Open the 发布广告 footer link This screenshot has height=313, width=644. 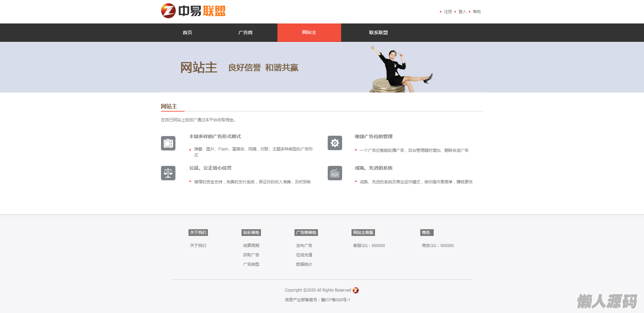(304, 246)
